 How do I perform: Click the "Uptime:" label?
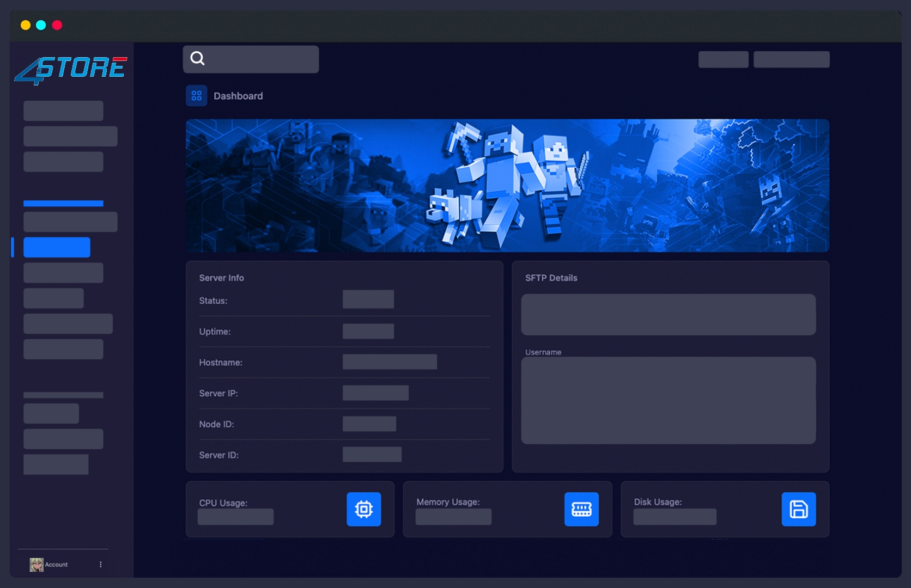click(215, 332)
